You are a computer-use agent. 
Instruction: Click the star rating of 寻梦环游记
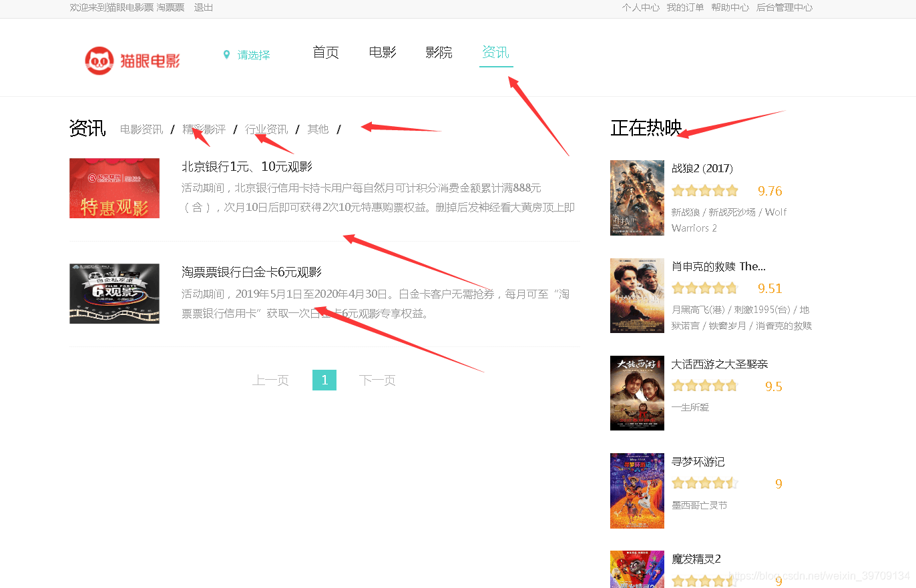(x=705, y=483)
